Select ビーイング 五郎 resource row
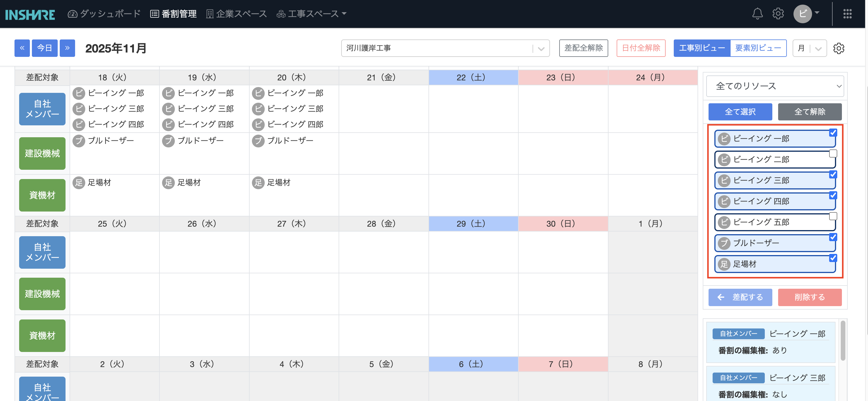The width and height of the screenshot is (868, 401). 775,222
